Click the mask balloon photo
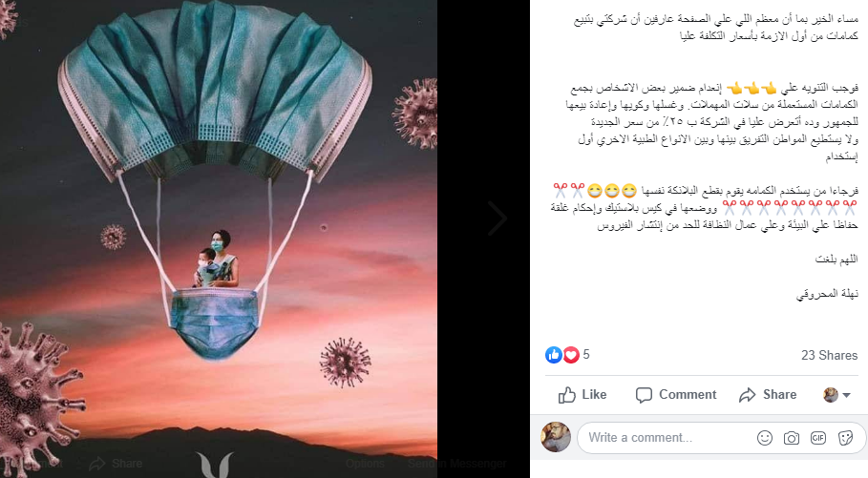Image resolution: width=868 pixels, height=478 pixels. tap(219, 239)
